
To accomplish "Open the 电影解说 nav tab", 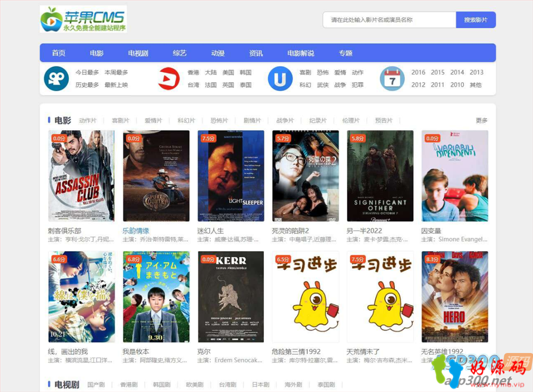I will click(x=300, y=53).
